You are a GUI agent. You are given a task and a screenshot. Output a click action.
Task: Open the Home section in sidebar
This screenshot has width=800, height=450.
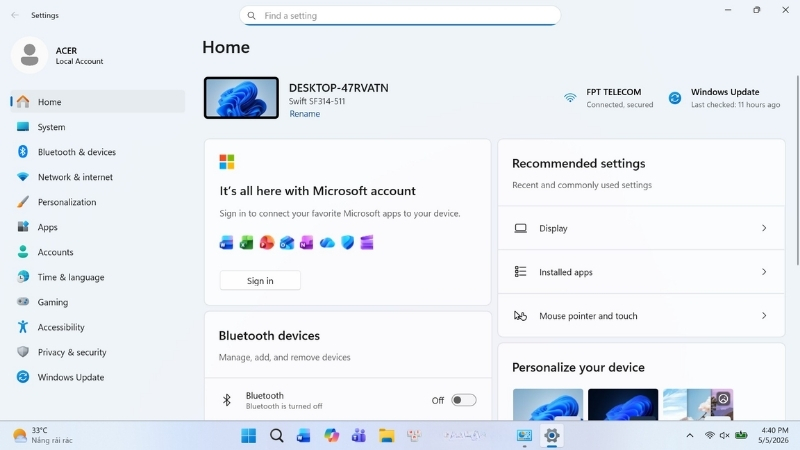pos(97,102)
